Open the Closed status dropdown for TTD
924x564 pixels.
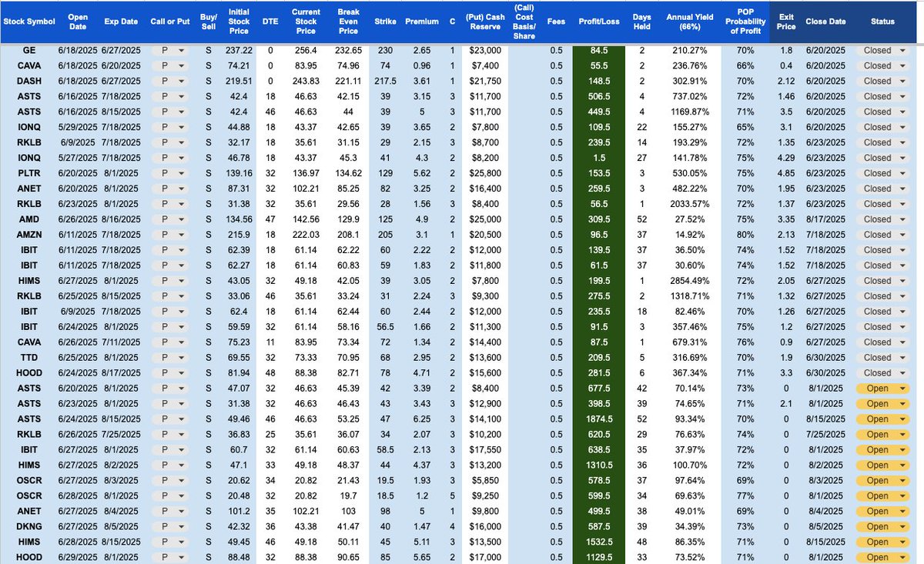coord(882,358)
